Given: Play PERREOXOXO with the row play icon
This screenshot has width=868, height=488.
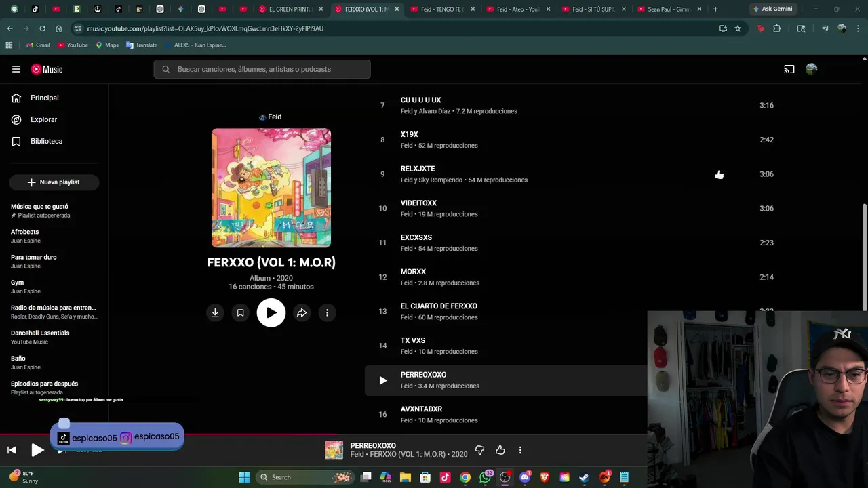Looking at the screenshot, I should [x=382, y=380].
